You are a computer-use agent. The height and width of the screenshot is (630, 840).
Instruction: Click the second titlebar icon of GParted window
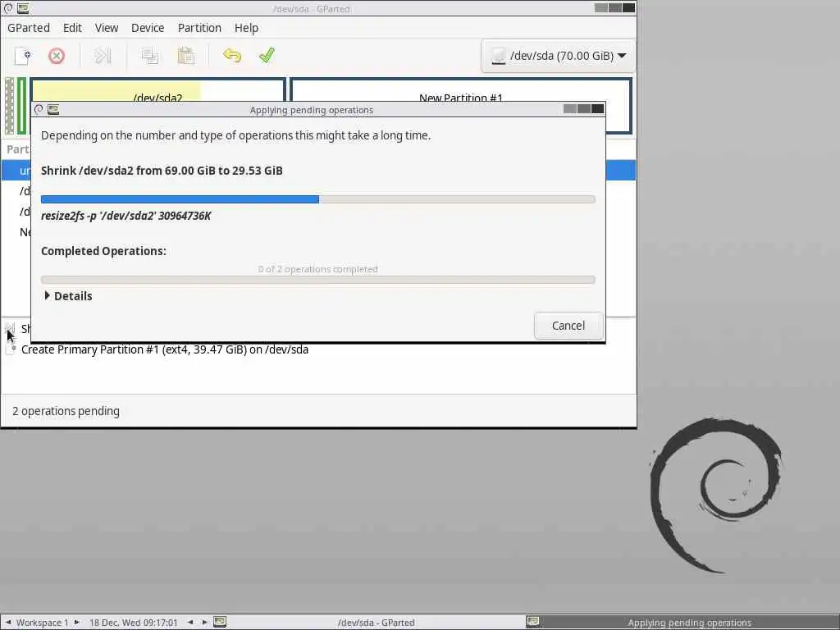[22, 8]
